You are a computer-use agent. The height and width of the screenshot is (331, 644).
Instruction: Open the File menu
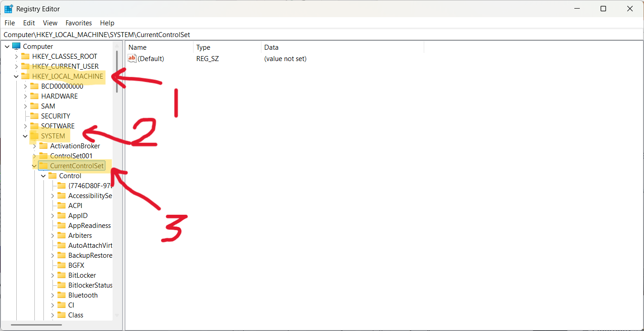point(9,23)
